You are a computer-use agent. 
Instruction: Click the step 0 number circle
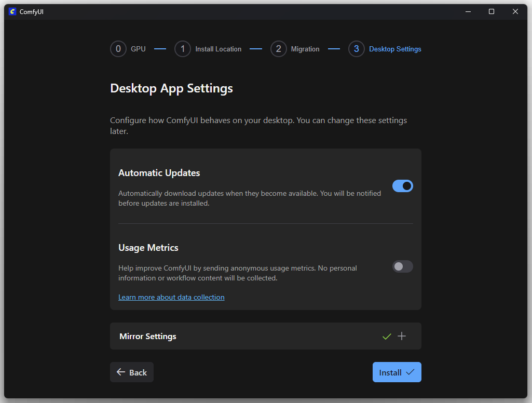(x=118, y=49)
